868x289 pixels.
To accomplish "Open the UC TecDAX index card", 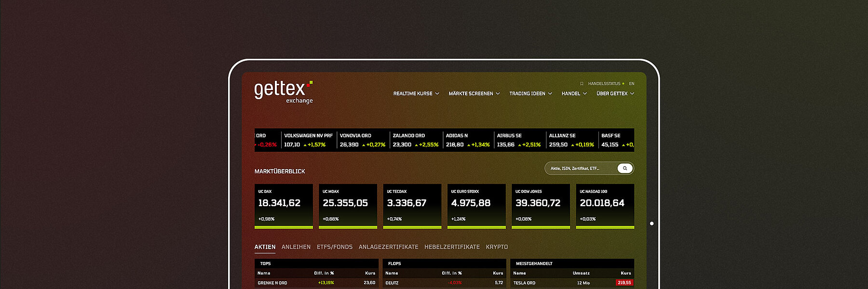I will pos(412,206).
